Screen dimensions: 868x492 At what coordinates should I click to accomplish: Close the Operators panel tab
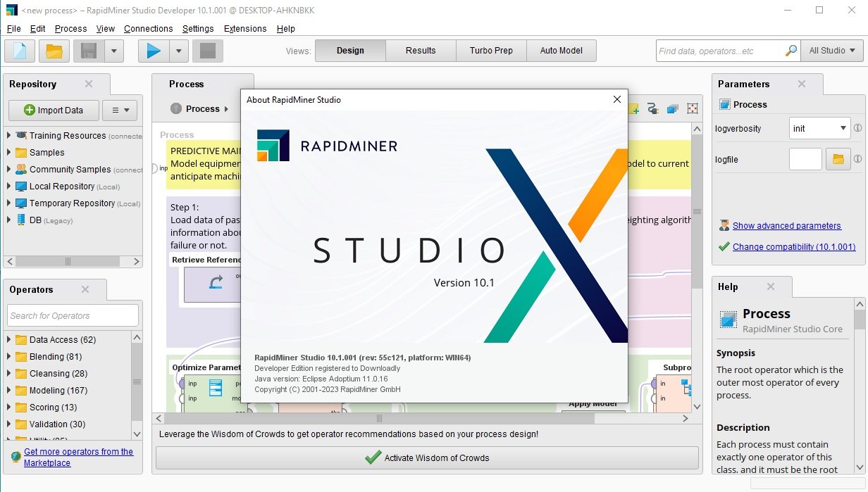click(x=85, y=289)
